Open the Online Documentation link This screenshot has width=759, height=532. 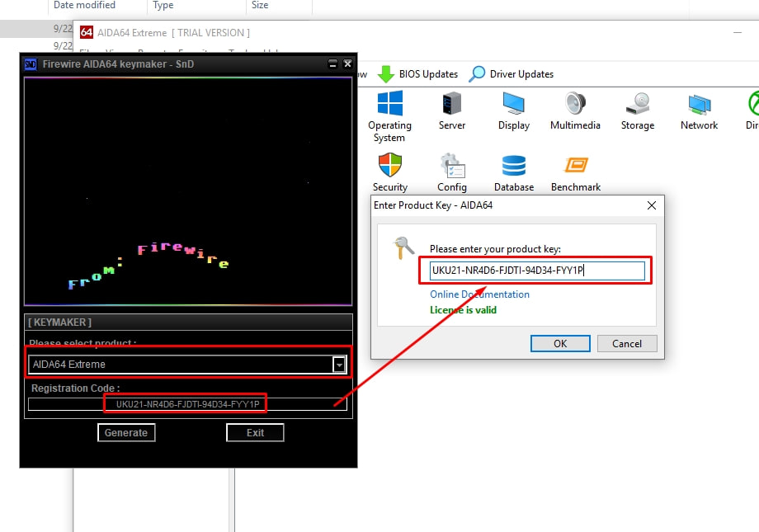pyautogui.click(x=479, y=294)
